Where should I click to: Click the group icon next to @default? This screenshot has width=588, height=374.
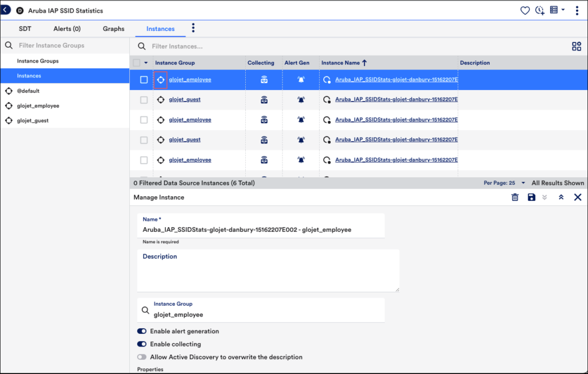[9, 91]
